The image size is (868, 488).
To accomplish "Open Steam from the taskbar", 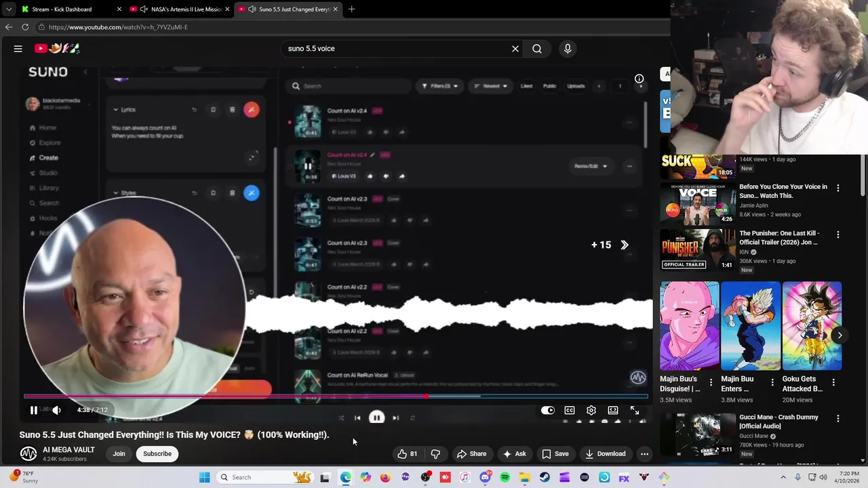I will [x=545, y=477].
